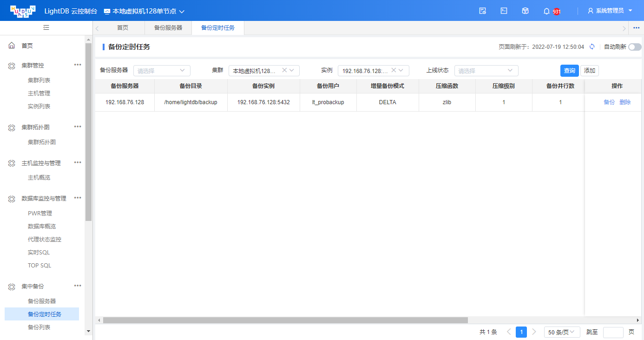Open more options dots for 集群管控

click(78, 65)
